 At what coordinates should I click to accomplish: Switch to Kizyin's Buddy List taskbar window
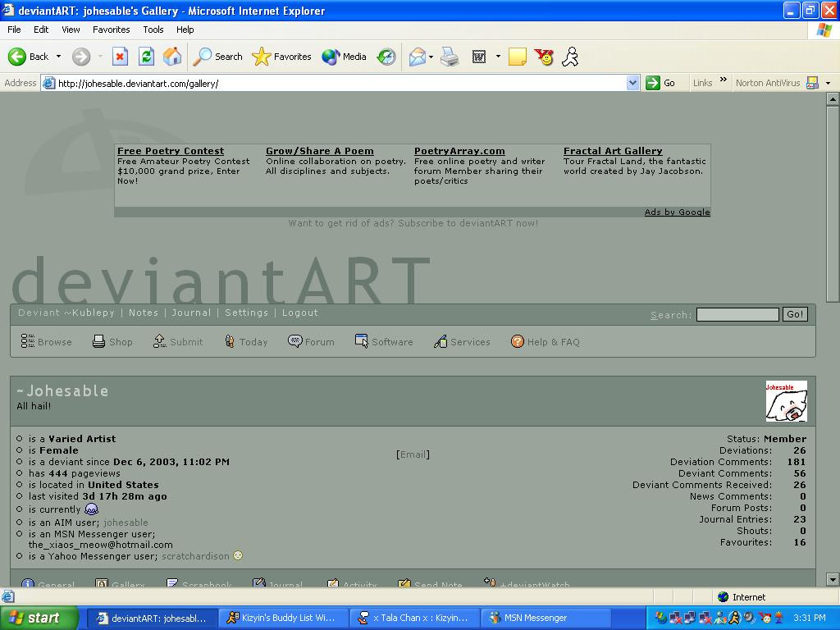(282, 619)
